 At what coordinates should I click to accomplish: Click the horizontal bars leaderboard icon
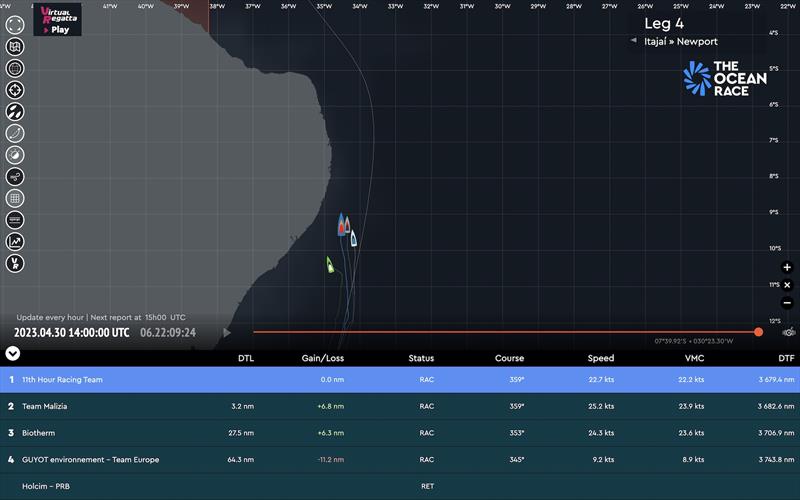(15, 220)
